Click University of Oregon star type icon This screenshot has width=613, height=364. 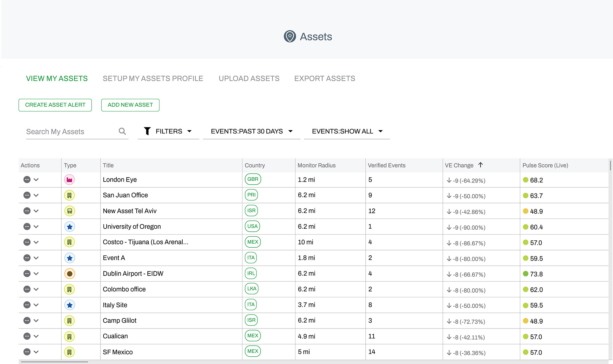(70, 227)
